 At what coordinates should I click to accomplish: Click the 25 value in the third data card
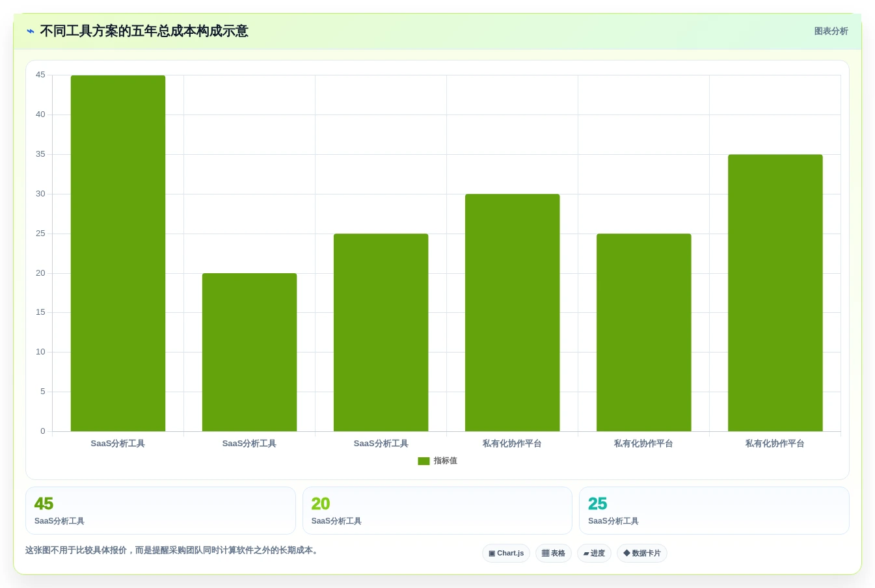click(597, 504)
